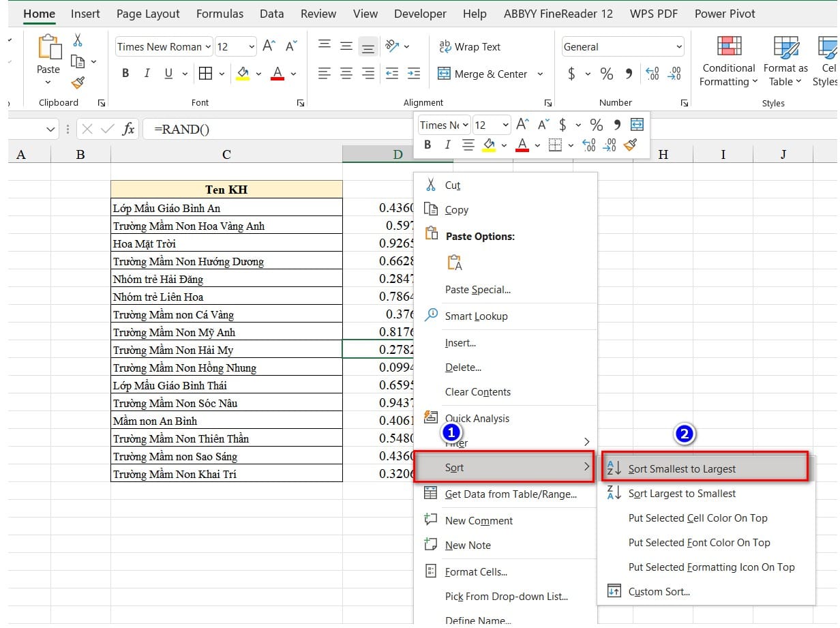Open the ribbon font size 12 dropdown

(252, 46)
